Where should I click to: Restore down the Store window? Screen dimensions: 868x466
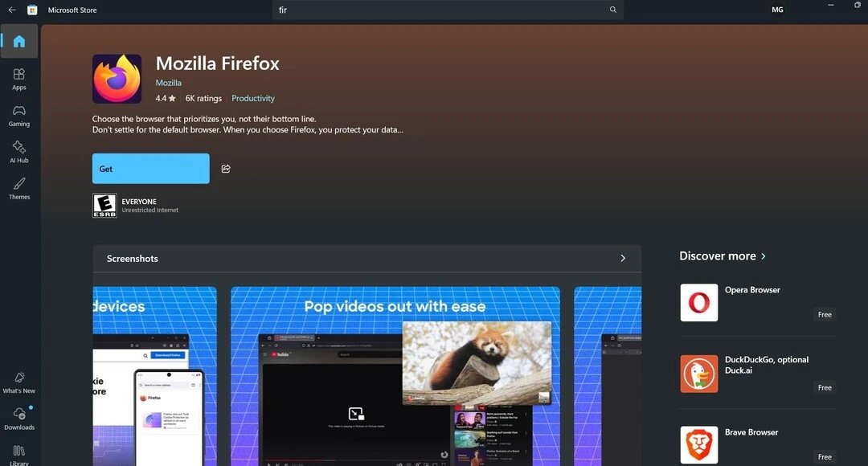pos(857,5)
